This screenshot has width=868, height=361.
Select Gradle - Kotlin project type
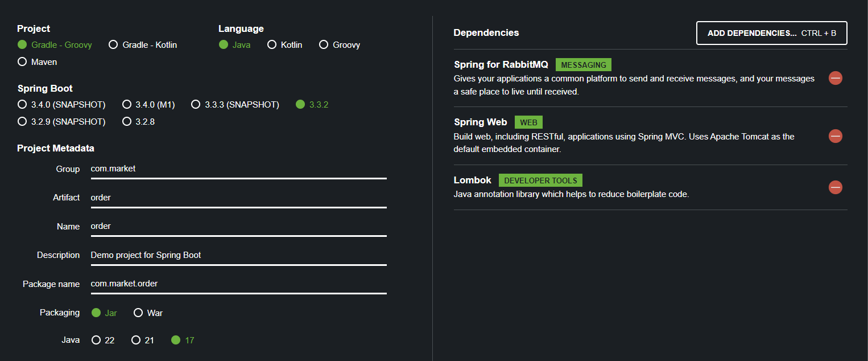[x=143, y=44]
